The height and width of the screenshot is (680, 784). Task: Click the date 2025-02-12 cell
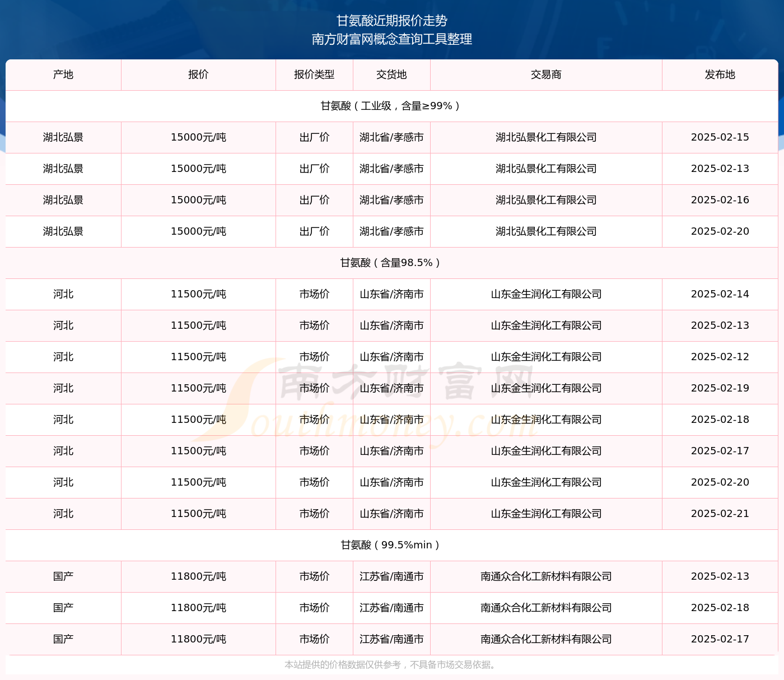coord(720,357)
